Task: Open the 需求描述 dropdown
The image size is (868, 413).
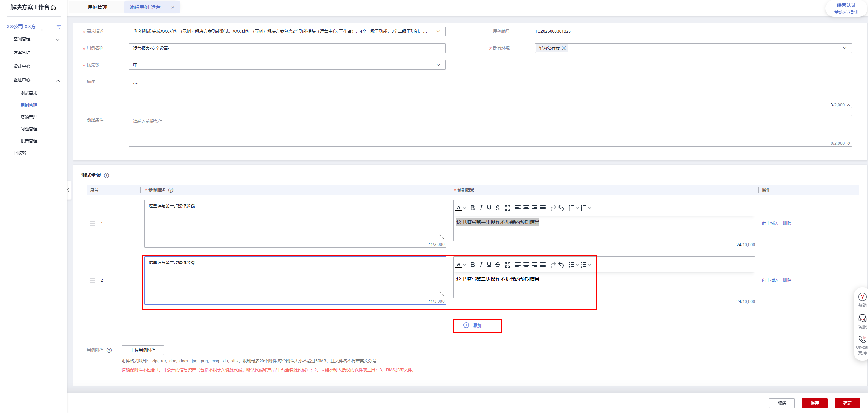Action: [x=438, y=31]
